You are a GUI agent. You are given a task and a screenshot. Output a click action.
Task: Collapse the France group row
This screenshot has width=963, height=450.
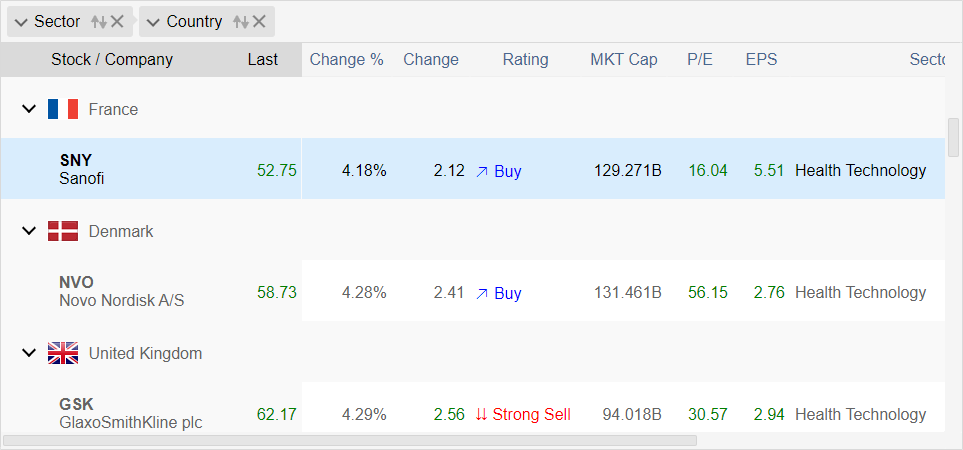[29, 109]
